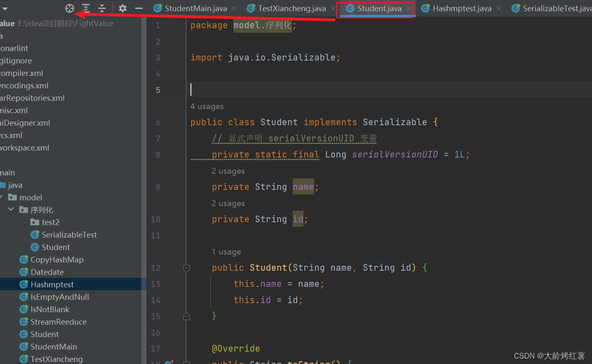The height and width of the screenshot is (364, 592).
Task: Click '4 usages' hint above Student class
Action: [x=207, y=107]
